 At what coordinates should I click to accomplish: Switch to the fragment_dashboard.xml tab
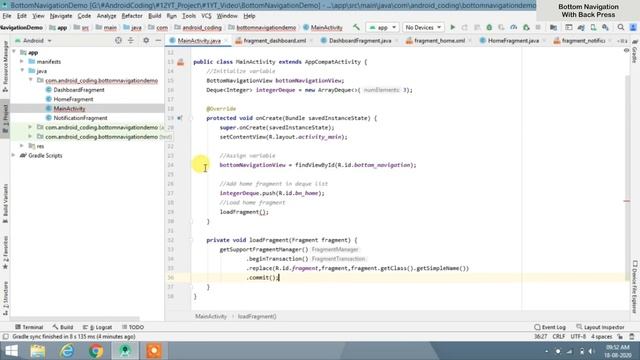(x=274, y=41)
